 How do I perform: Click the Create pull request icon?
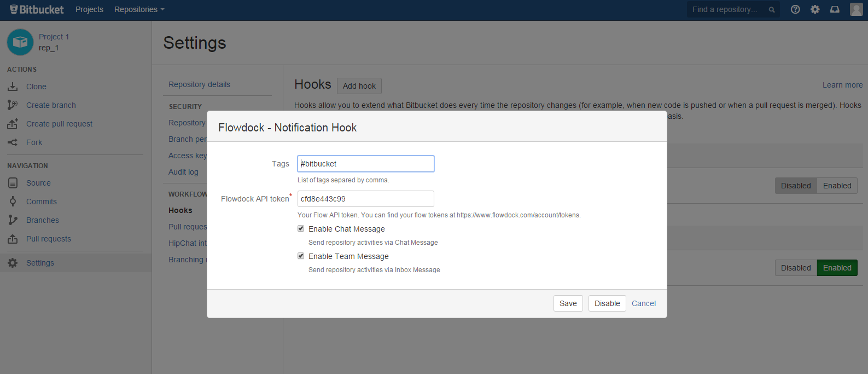tap(13, 124)
